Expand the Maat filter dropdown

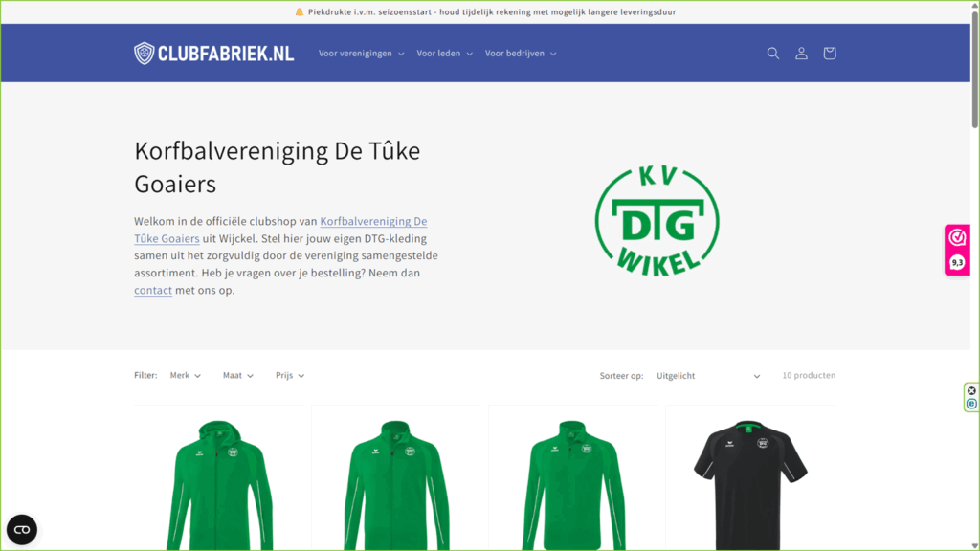(x=237, y=376)
